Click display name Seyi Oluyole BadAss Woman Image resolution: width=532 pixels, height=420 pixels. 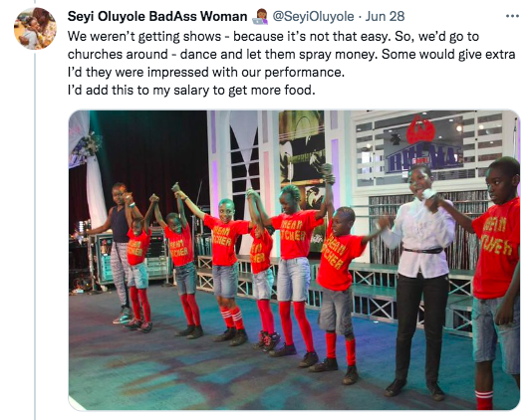(157, 16)
